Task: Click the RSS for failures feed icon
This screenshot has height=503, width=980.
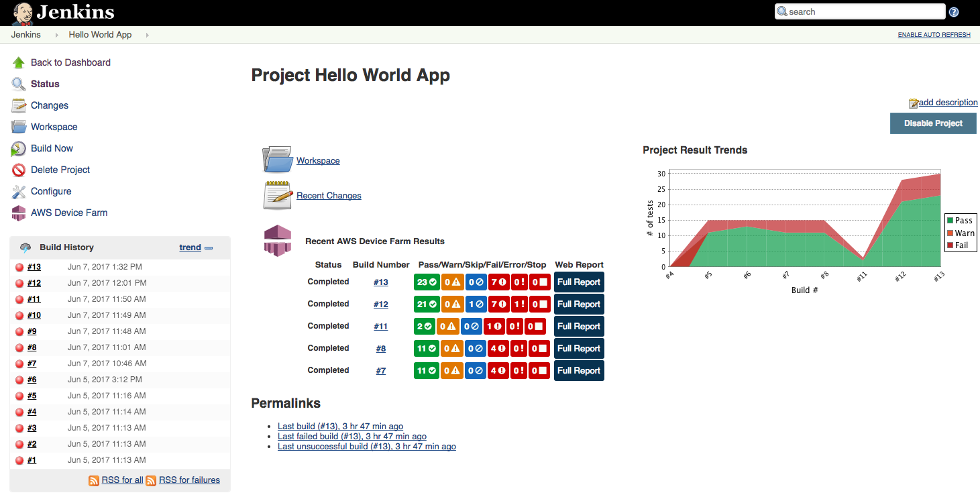Action: (152, 480)
